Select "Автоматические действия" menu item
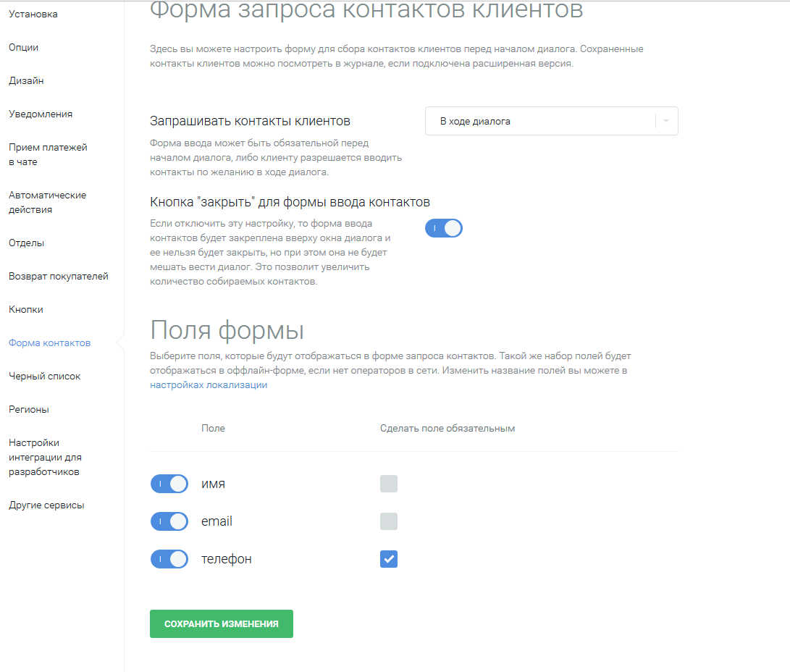The image size is (790, 672). pos(47,202)
